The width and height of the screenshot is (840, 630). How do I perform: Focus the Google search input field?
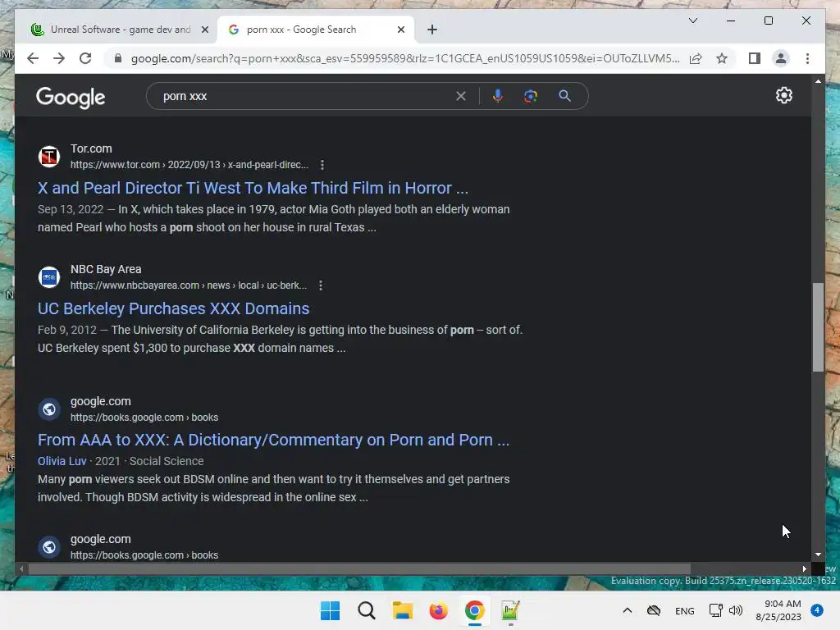[305, 96]
